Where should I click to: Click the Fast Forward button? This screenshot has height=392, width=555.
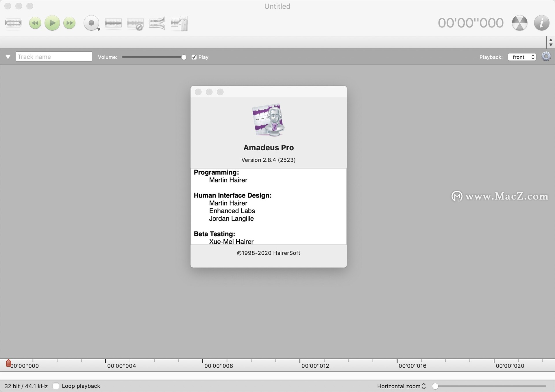tap(70, 23)
